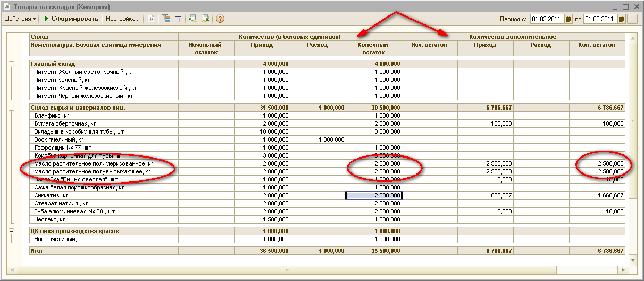Click the restore settings icon

click(x=193, y=19)
